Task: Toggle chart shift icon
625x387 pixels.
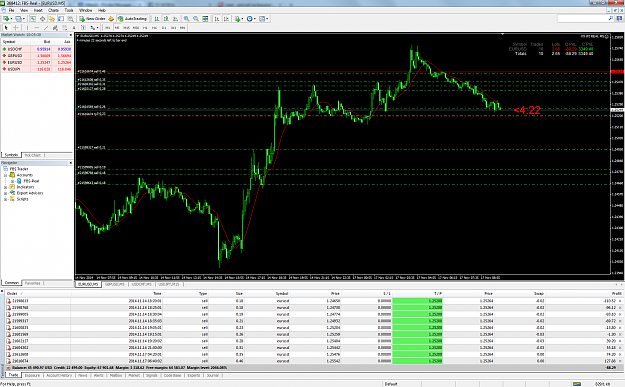Action: [226, 19]
